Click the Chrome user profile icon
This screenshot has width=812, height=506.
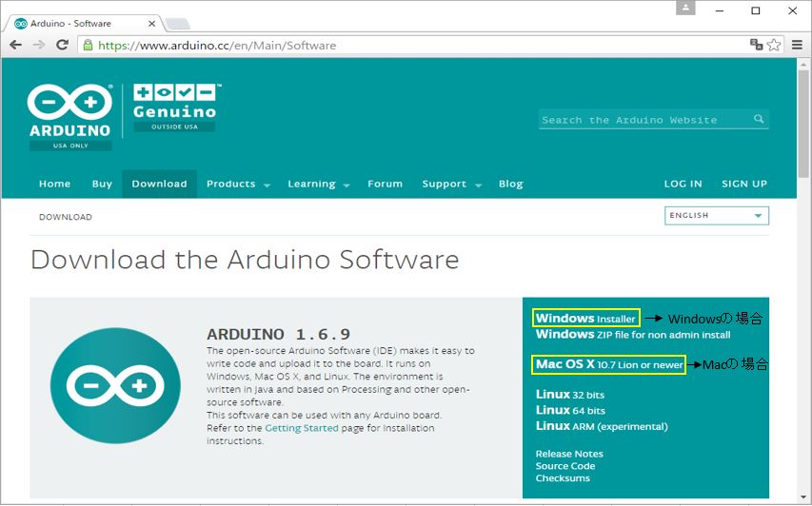point(685,8)
